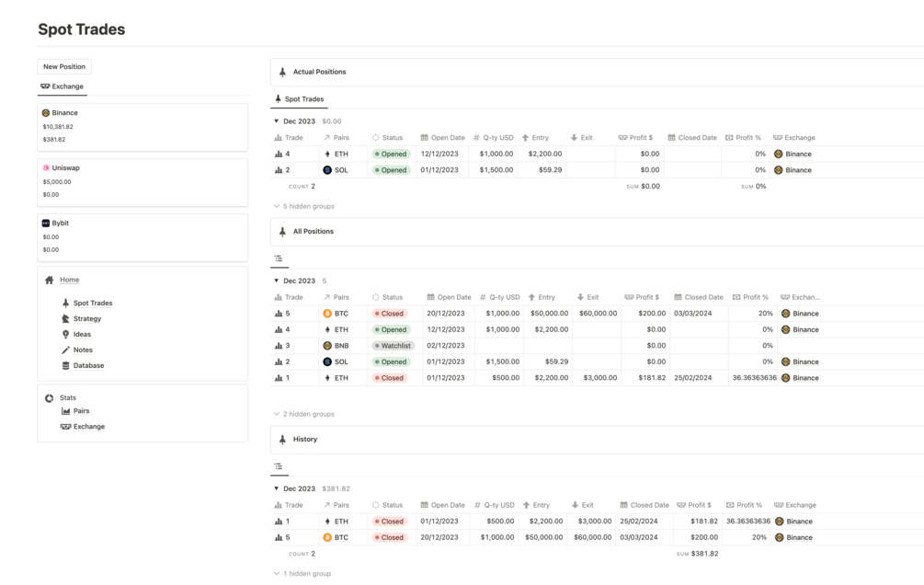This screenshot has height=585, width=924.
Task: Collapse the Dec 2023 group in History
Action: pyautogui.click(x=276, y=488)
